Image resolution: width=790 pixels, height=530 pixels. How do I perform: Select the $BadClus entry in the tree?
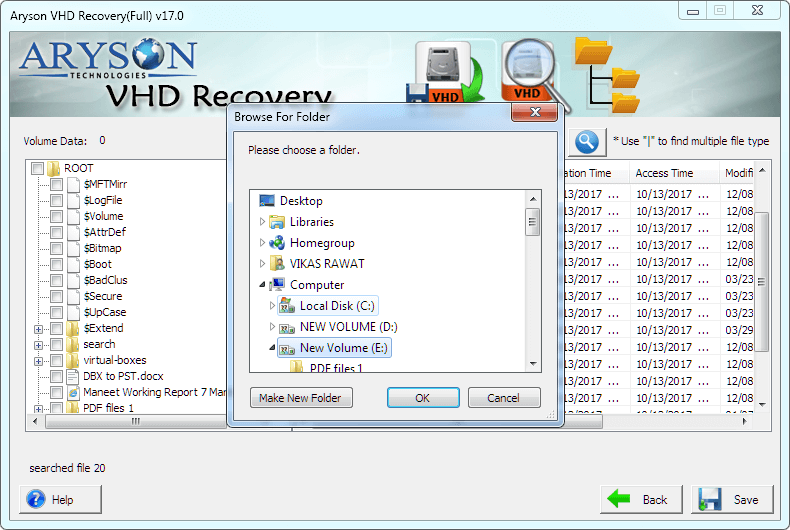pos(105,280)
